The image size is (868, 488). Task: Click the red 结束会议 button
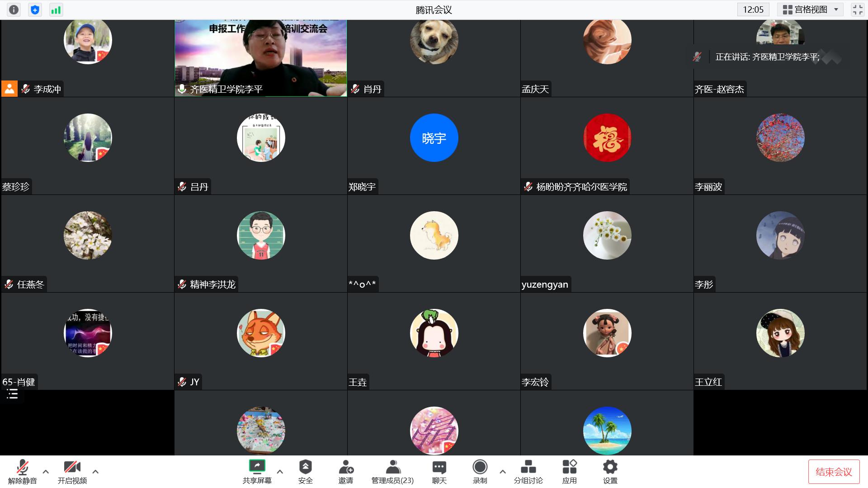(x=834, y=472)
